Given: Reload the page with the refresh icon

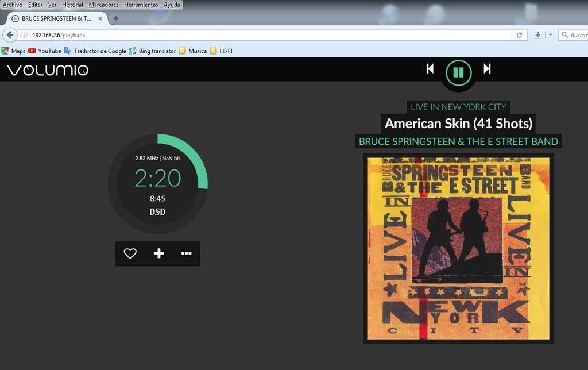Looking at the screenshot, I should pos(519,35).
